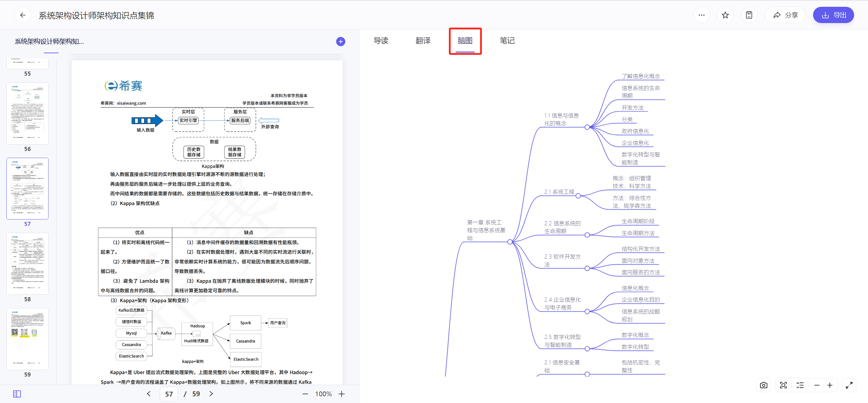This screenshot has height=403, width=868.
Task: Go to the next page arrow
Action: click(x=211, y=394)
